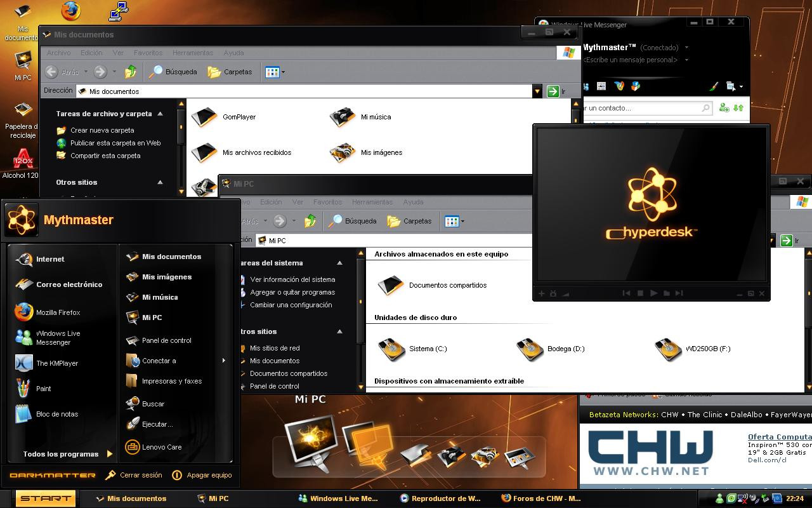The height and width of the screenshot is (508, 812).
Task: Open the Ayuda menu in Mi PC window
Action: point(413,202)
